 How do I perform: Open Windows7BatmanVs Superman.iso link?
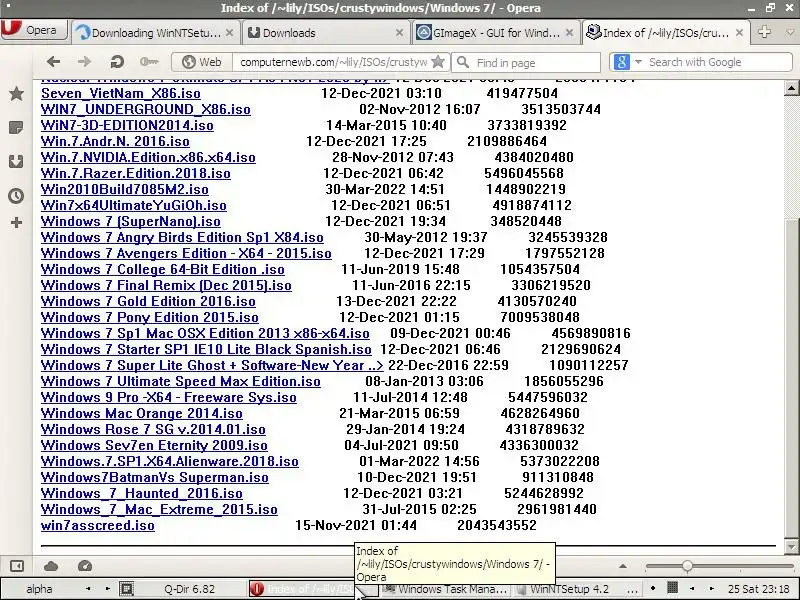(155, 478)
